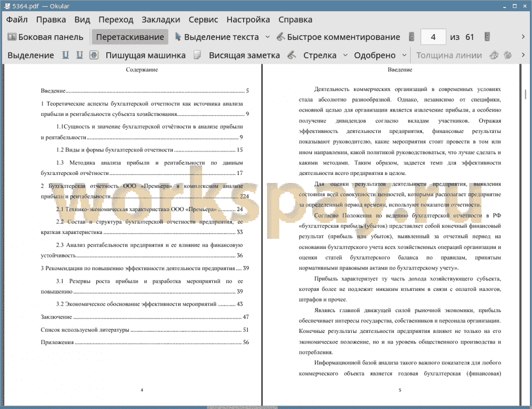The height and width of the screenshot is (409, 532).
Task: Open the Переход menu
Action: click(x=115, y=20)
